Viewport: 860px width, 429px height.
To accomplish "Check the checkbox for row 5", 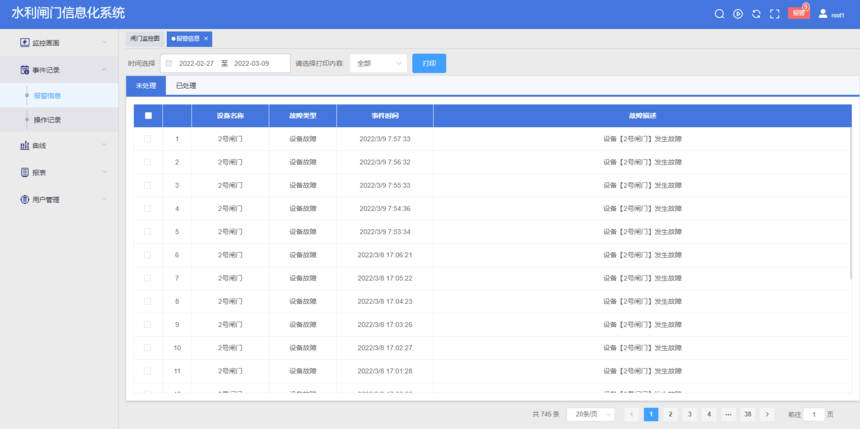I will tap(148, 232).
